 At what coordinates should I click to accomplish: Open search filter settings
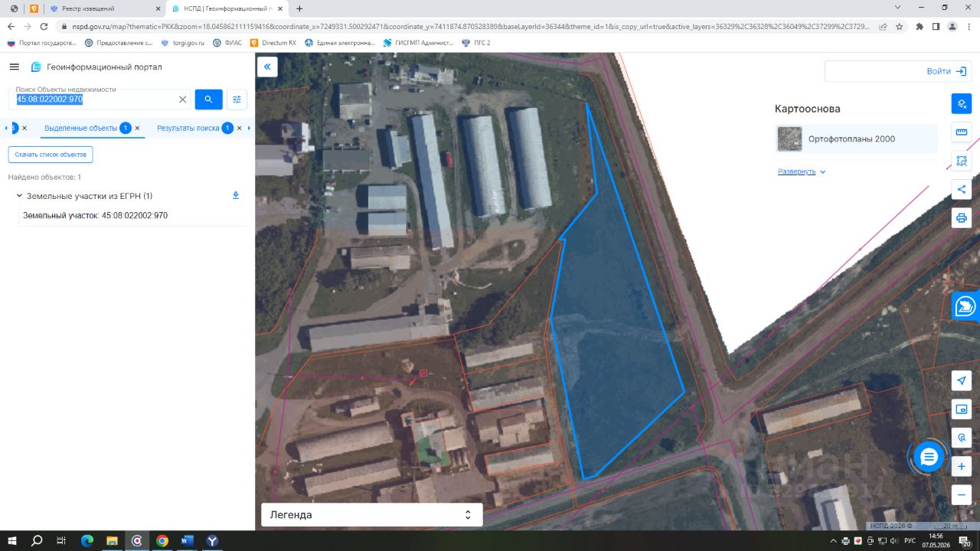237,99
